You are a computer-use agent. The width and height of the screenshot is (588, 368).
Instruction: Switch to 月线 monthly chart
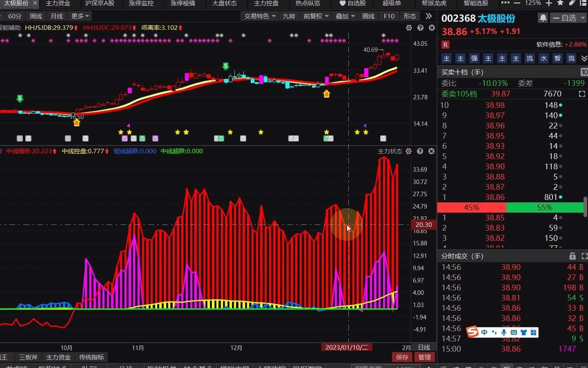[57, 16]
